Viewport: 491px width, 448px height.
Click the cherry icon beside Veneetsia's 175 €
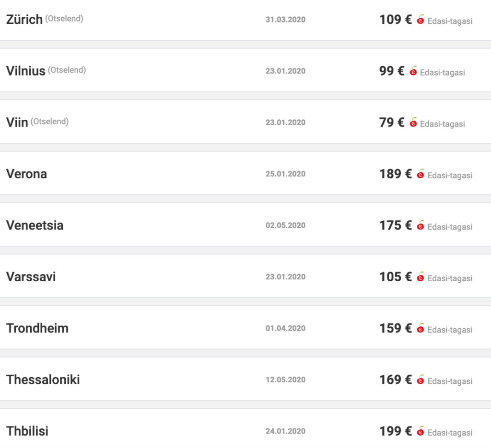tap(421, 225)
